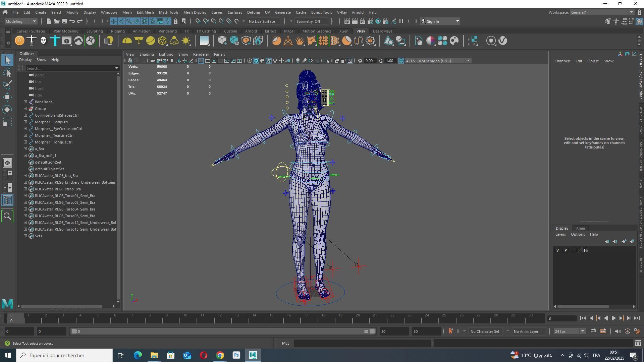Switch to the Anim layer tab
This screenshot has width=644, height=362.
click(580, 228)
